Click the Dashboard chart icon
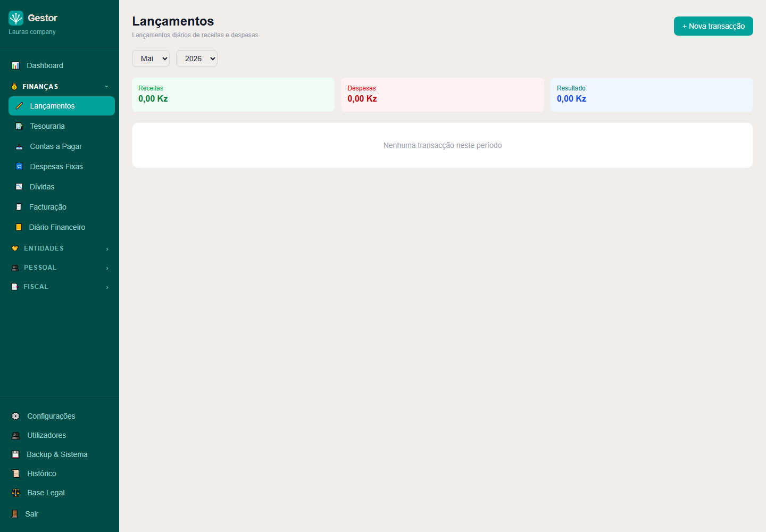The height and width of the screenshot is (532, 766). click(x=15, y=65)
